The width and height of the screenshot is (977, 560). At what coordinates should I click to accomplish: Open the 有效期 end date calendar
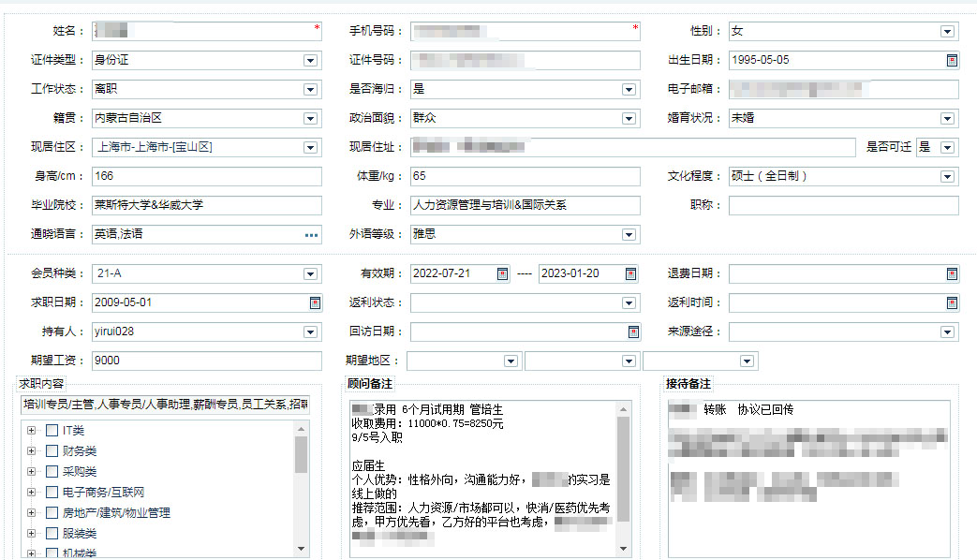(630, 273)
